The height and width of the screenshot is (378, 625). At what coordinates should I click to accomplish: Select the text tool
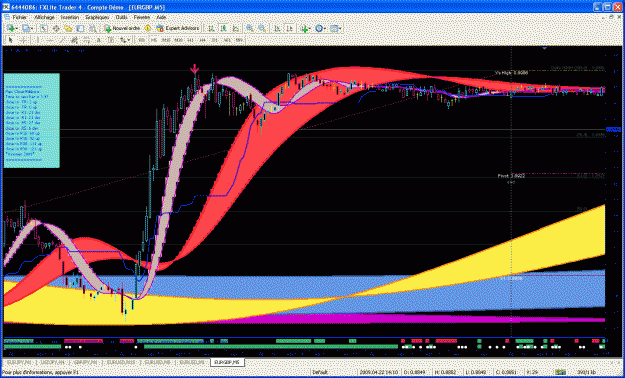99,40
